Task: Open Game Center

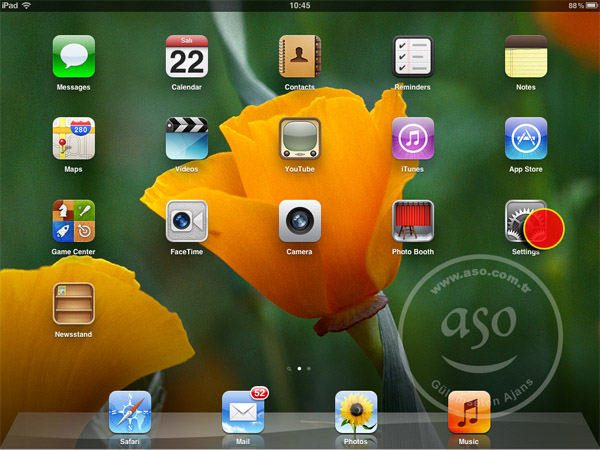Action: [73, 221]
